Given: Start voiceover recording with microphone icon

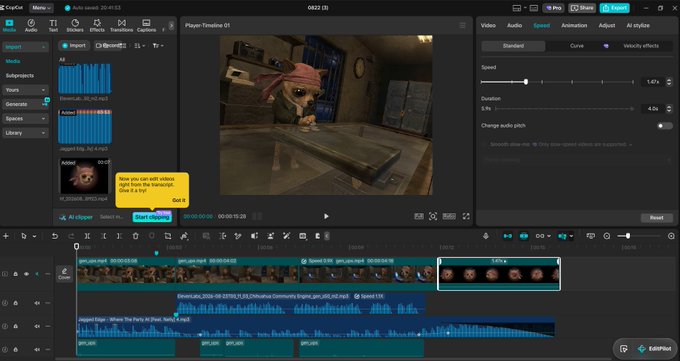Looking at the screenshot, I should (486, 236).
